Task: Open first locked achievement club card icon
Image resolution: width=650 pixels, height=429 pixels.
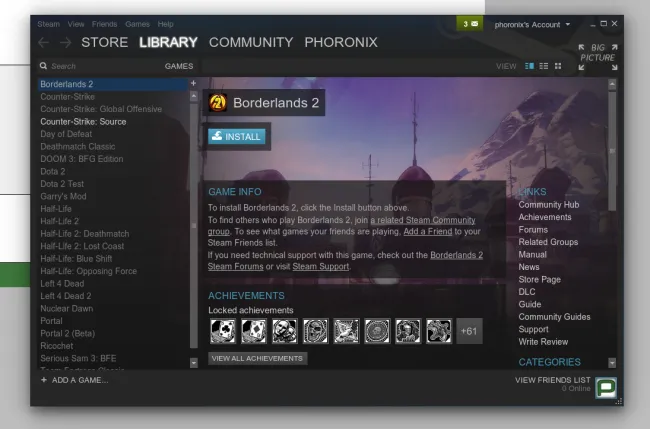Action: pyautogui.click(x=223, y=331)
